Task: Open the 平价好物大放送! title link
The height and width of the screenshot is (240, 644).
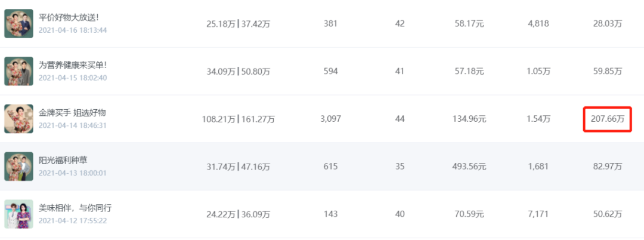Action: click(69, 18)
